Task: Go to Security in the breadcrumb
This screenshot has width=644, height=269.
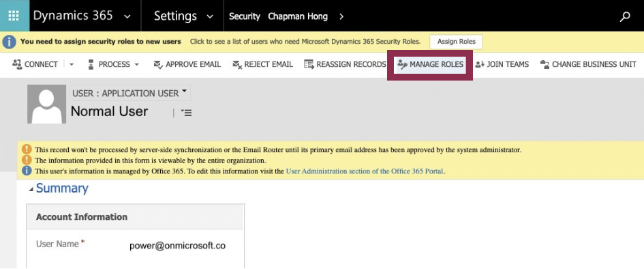Action: point(245,16)
